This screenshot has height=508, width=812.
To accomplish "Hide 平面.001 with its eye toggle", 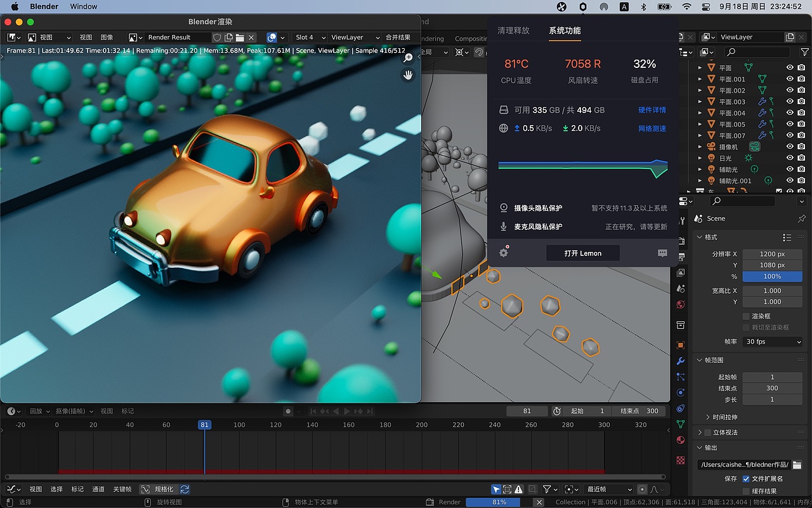I will [x=789, y=79].
